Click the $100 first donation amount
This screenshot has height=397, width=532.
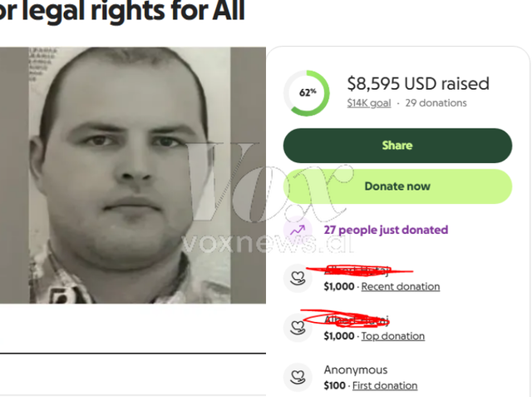334,385
